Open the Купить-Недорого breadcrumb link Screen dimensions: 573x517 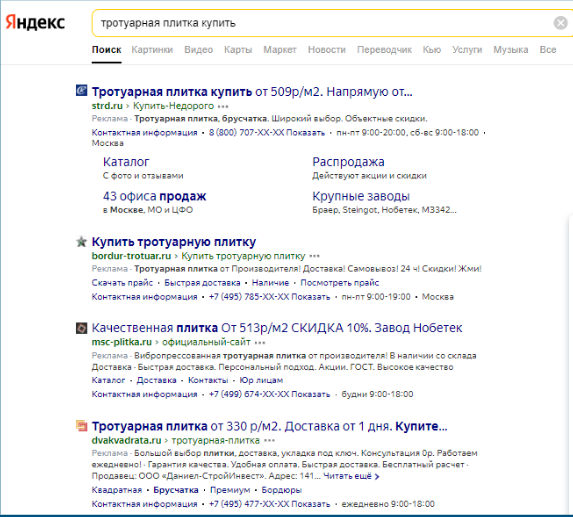[173, 106]
